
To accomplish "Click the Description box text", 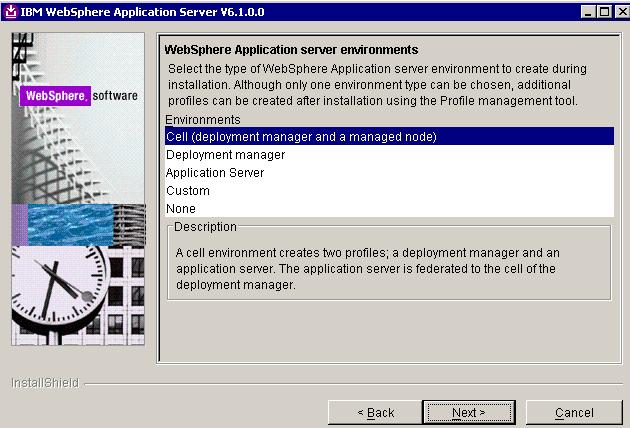I will coord(367,268).
